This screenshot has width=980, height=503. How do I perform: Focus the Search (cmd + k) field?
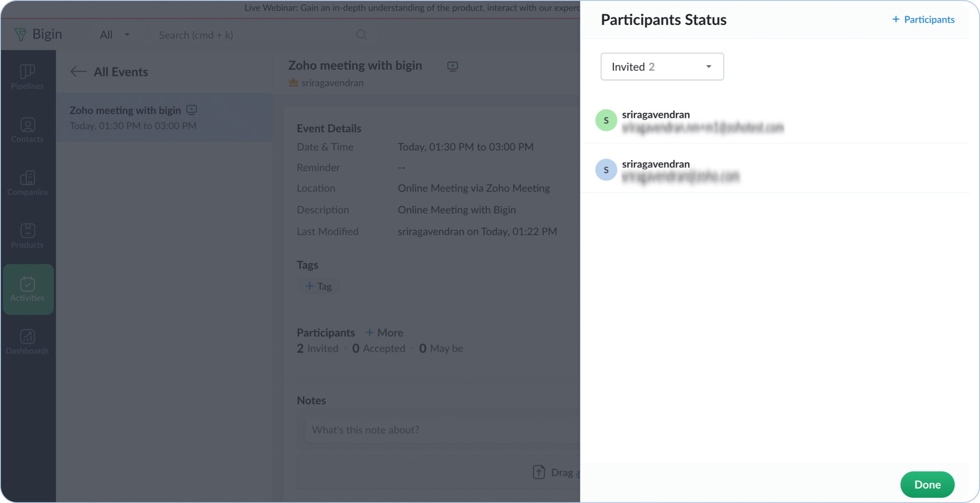point(253,35)
